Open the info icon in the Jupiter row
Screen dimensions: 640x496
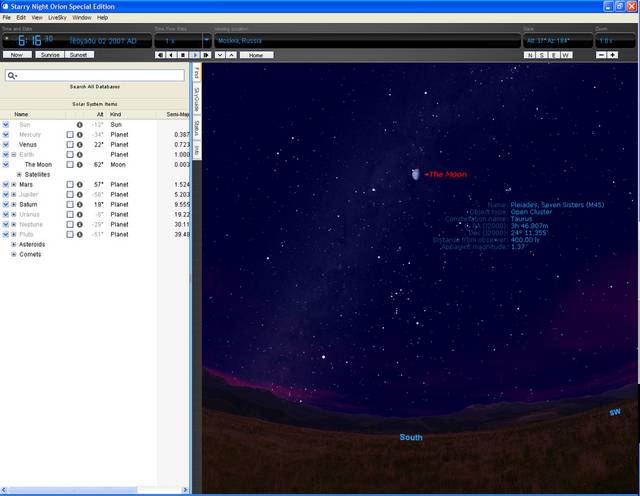(x=80, y=195)
